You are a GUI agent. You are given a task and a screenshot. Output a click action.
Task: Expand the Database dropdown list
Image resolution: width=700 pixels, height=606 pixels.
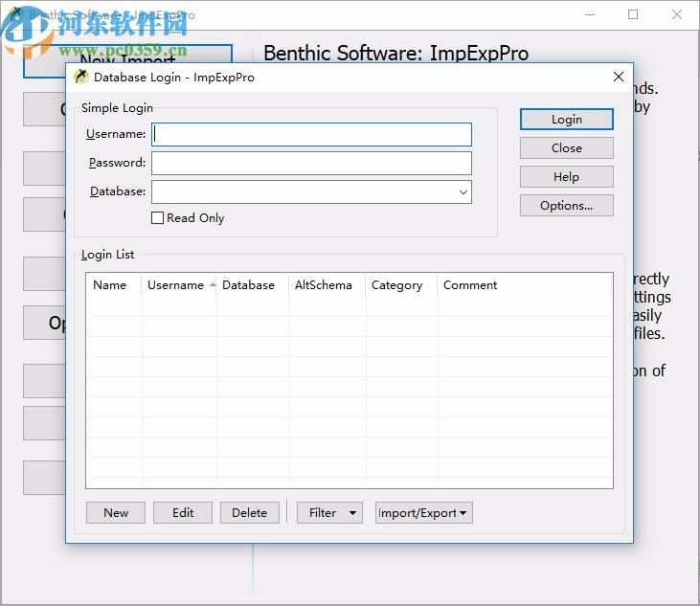pyautogui.click(x=463, y=191)
